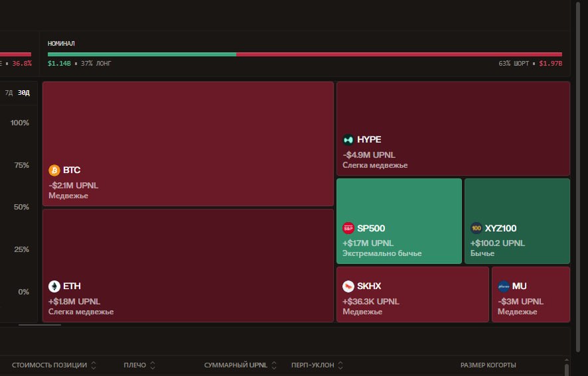Click the $1.14B long value
Image resolution: width=588 pixels, height=376 pixels.
point(59,64)
